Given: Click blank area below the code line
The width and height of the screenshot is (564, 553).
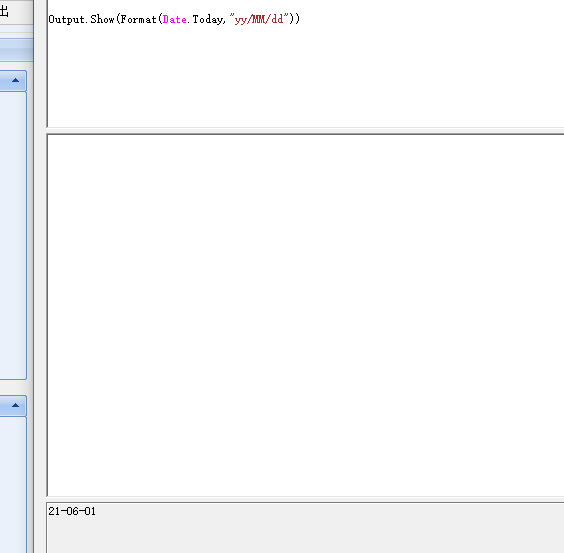Looking at the screenshot, I should (x=305, y=76).
